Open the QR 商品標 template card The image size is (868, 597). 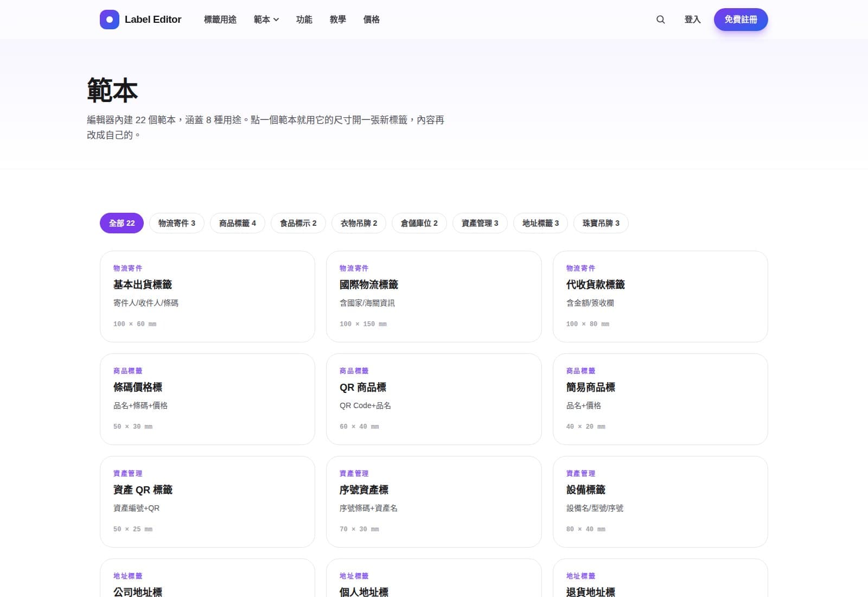[434, 399]
